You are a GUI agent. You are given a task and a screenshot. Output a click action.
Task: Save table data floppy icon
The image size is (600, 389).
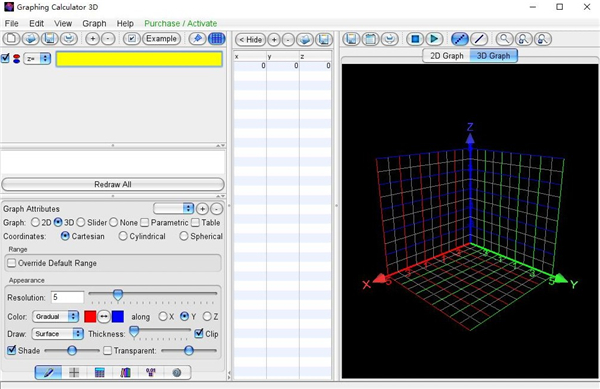324,39
